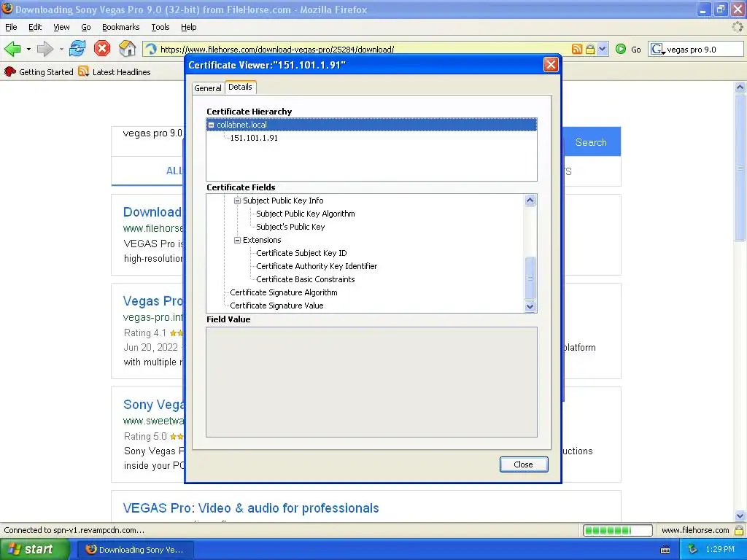The height and width of the screenshot is (560, 747).
Task: Open Forward button history dropdown arrow
Action: pos(61,49)
